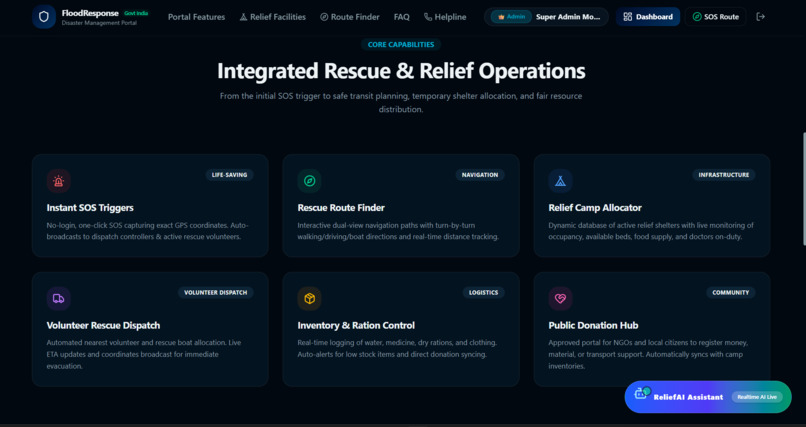Click the purple truck Volunteer Dispatch icon
The height and width of the screenshot is (427, 806).
pos(59,299)
